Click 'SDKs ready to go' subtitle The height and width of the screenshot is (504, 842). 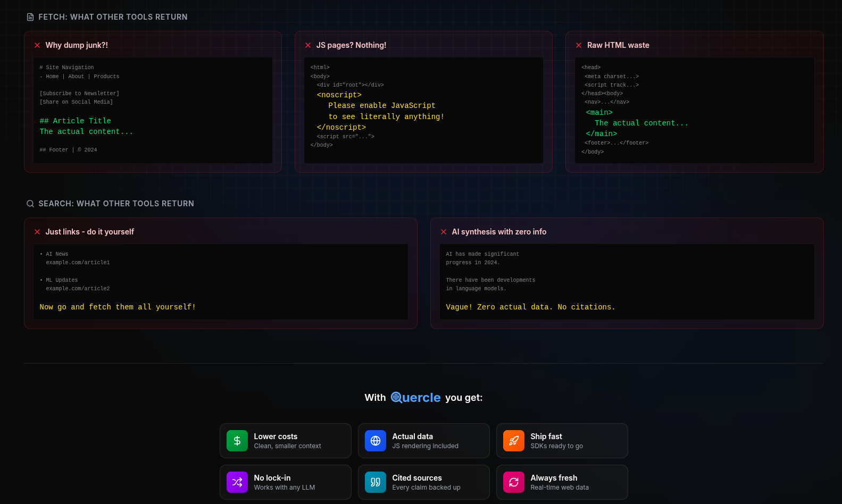556,446
